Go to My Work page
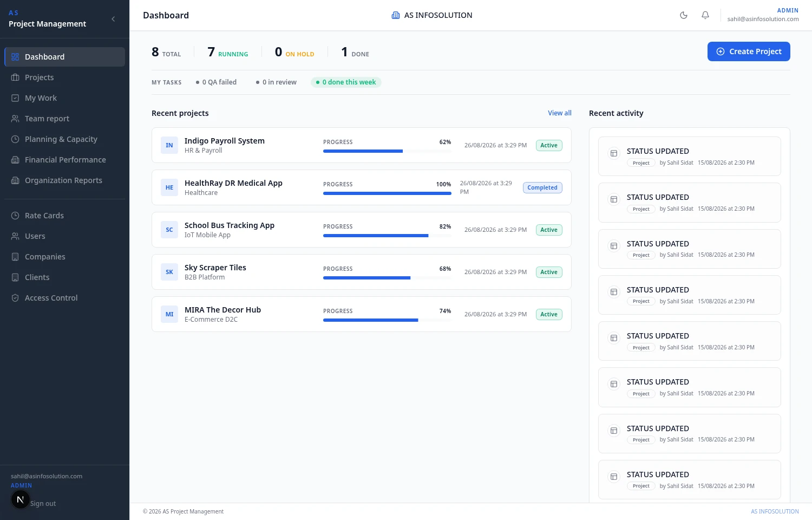The width and height of the screenshot is (812, 520). (x=64, y=98)
